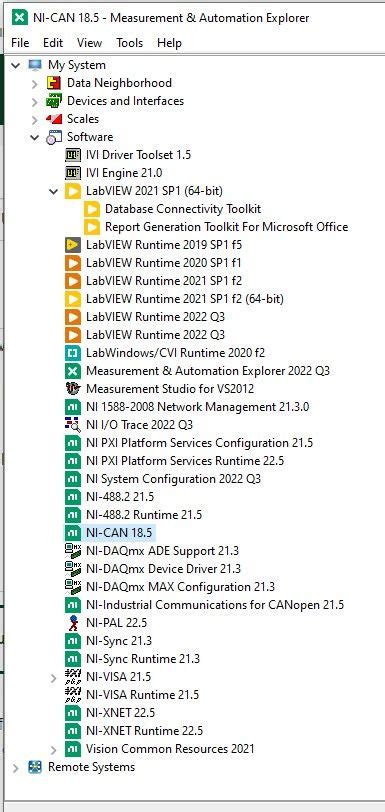
Task: Expand the Devices and Interfaces node
Action: point(35,102)
